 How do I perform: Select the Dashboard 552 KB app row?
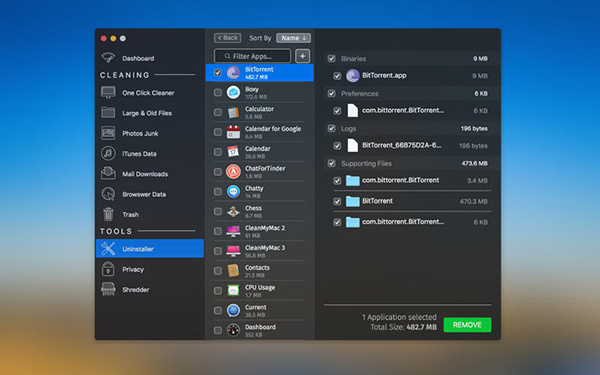pyautogui.click(x=260, y=330)
